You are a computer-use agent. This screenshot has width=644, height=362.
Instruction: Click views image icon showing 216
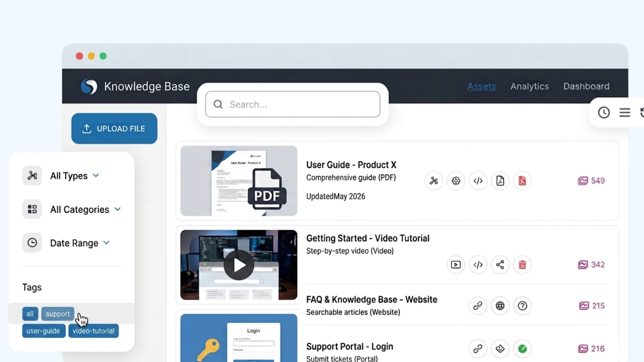(x=583, y=349)
